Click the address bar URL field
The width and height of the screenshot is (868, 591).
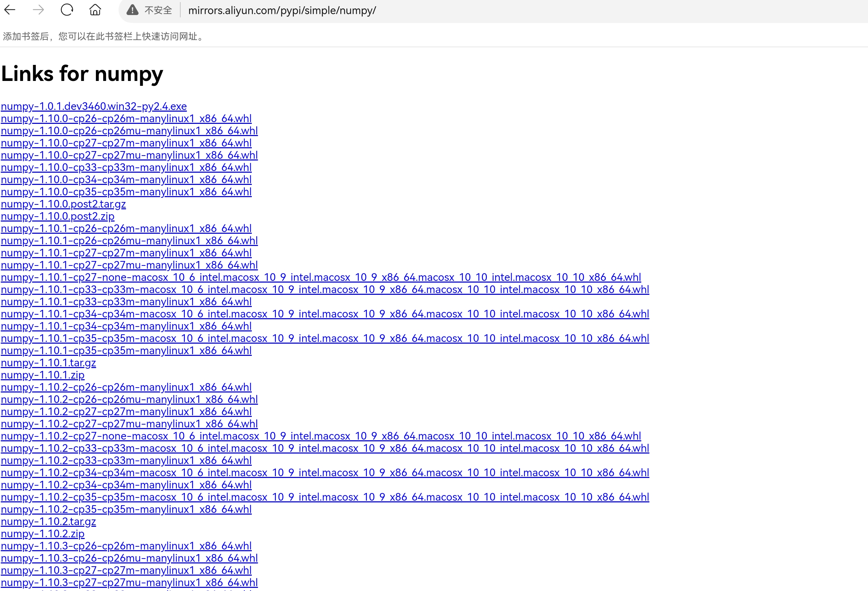tap(282, 10)
